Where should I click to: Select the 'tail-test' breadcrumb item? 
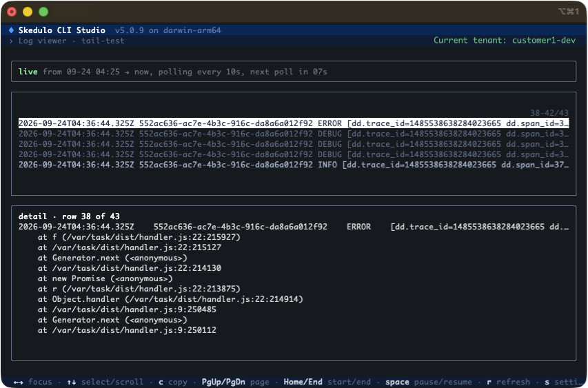click(x=103, y=41)
